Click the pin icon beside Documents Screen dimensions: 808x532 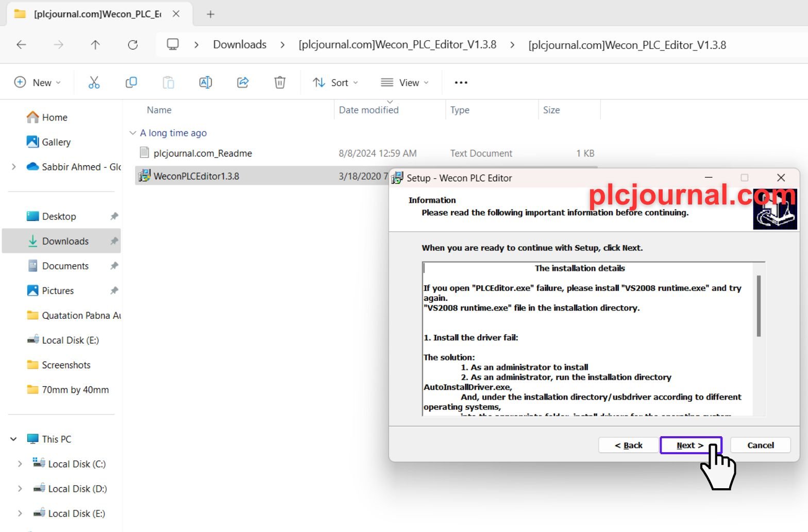[x=114, y=266]
